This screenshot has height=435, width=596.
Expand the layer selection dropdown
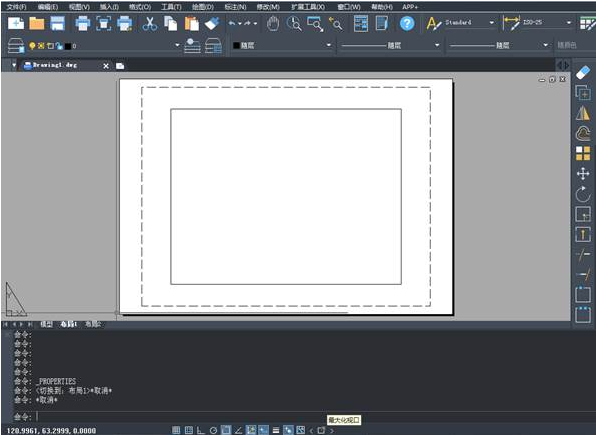click(177, 45)
